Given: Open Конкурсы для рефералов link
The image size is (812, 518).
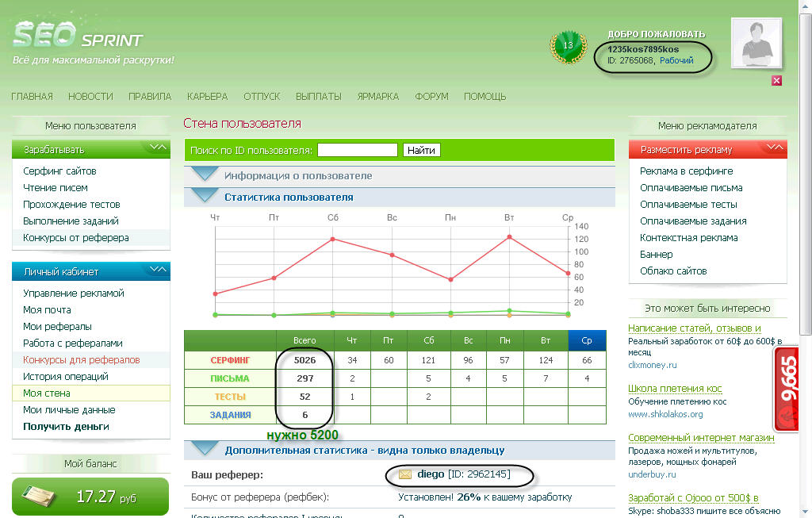Looking at the screenshot, I should [x=82, y=359].
